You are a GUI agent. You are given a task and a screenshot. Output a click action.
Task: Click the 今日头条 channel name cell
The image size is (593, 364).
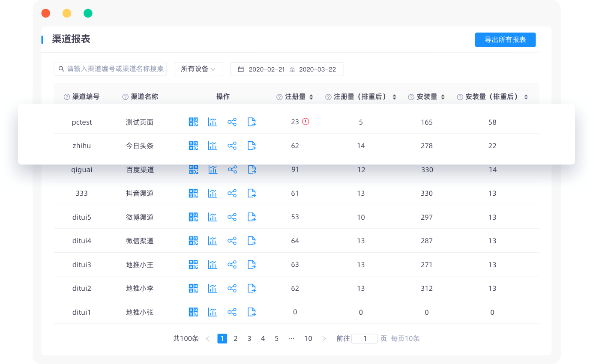coord(140,146)
